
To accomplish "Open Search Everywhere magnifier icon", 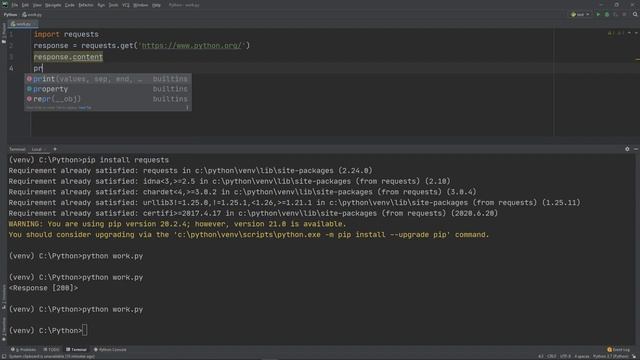I will tap(635, 14).
